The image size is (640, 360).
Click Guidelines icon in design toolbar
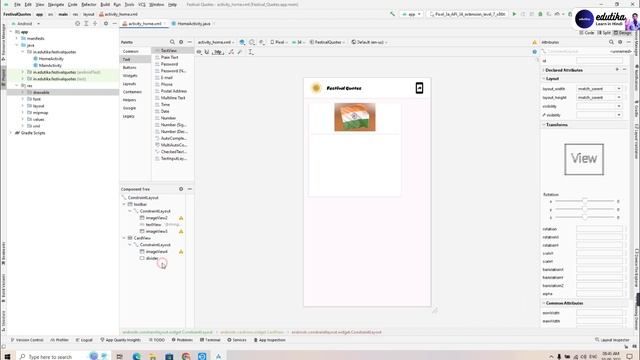[x=251, y=52]
